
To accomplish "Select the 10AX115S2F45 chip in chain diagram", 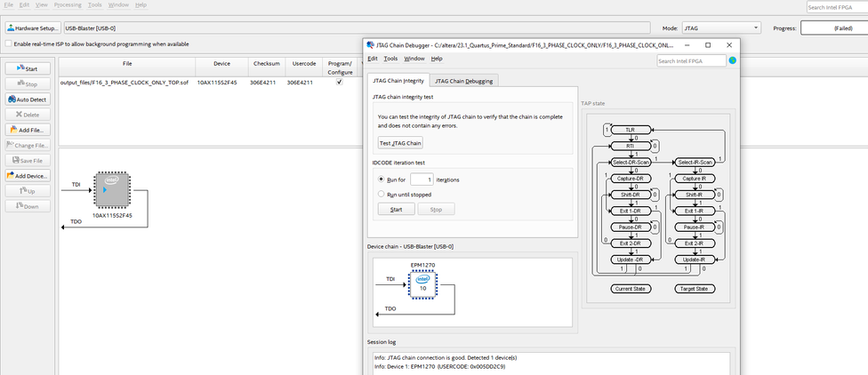I will 112,189.
